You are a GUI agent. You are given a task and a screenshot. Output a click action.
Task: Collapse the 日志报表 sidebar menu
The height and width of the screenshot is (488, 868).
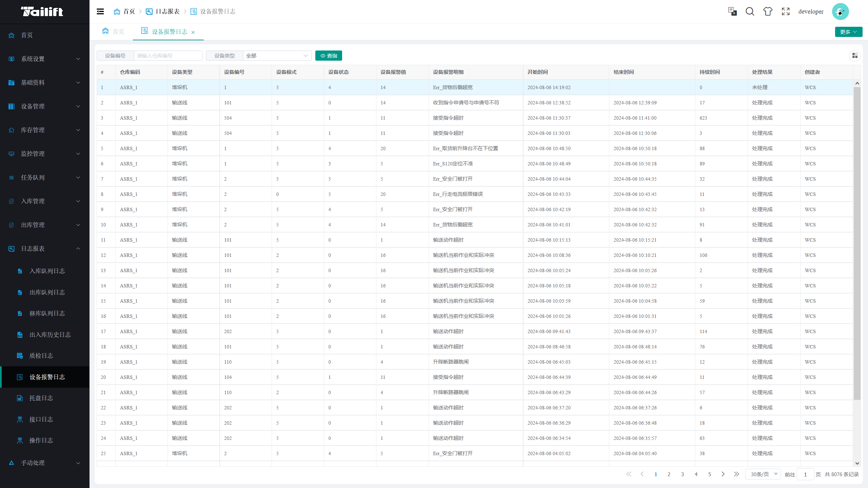(x=44, y=248)
